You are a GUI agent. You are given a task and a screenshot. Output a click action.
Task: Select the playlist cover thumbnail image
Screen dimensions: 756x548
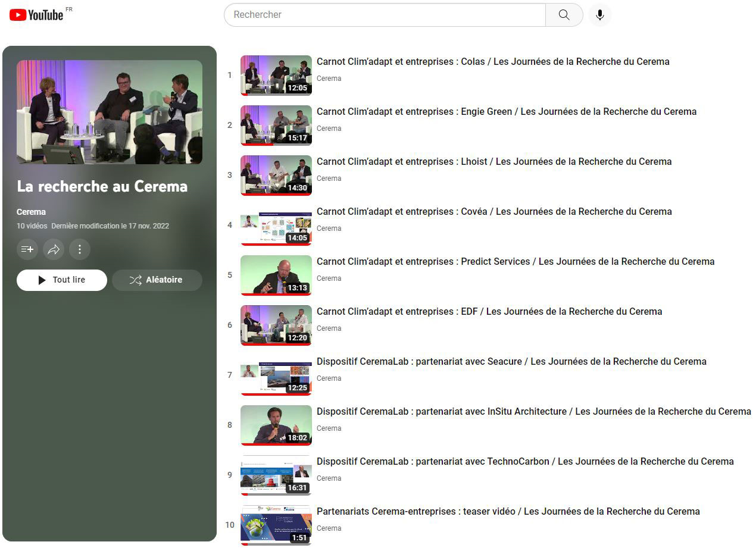(110, 112)
